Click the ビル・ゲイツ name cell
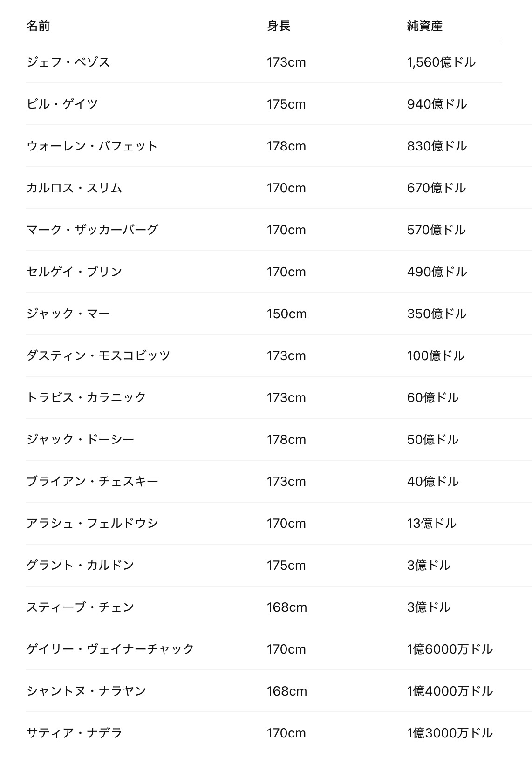 click(x=62, y=104)
